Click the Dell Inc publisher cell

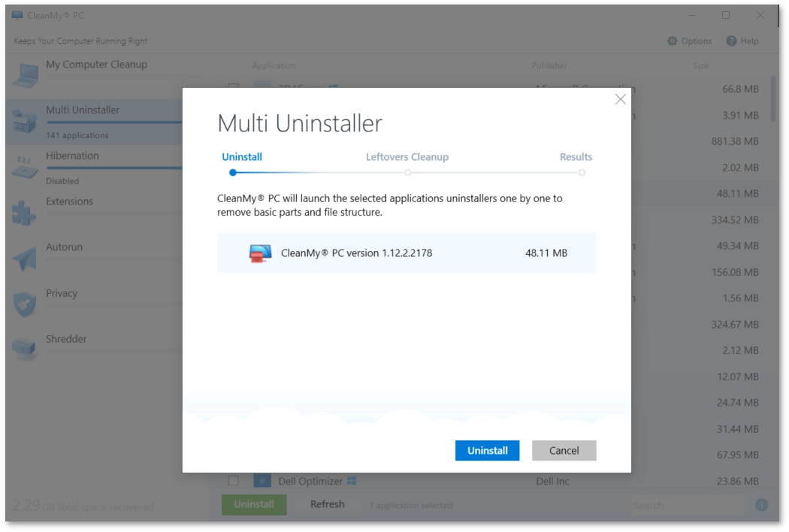point(552,481)
